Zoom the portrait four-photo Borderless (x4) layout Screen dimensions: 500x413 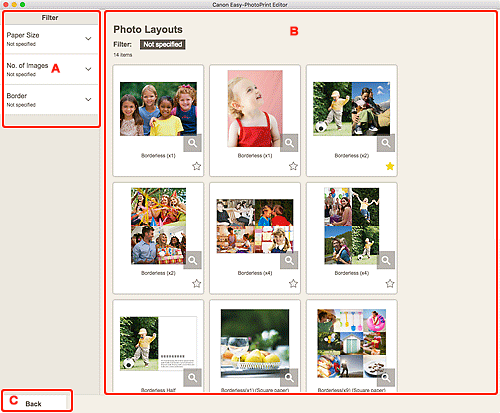[x=386, y=260]
